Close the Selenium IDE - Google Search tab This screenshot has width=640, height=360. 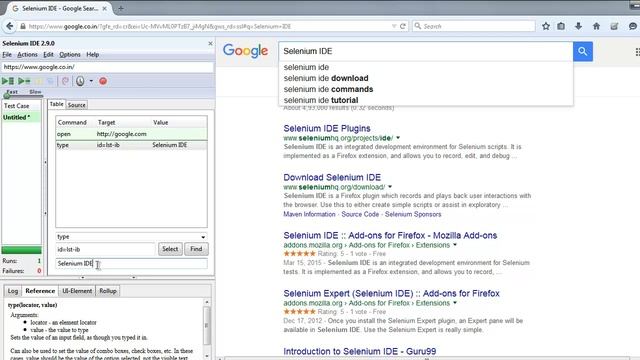(x=104, y=8)
